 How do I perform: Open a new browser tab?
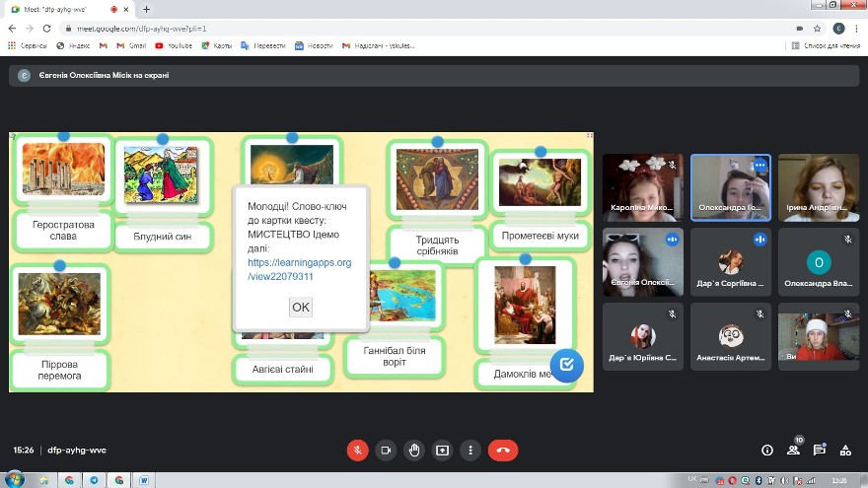click(147, 9)
